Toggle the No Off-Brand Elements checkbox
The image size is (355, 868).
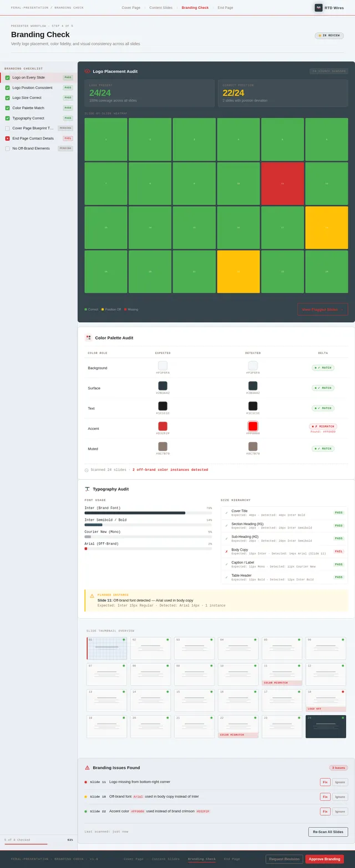point(7,148)
